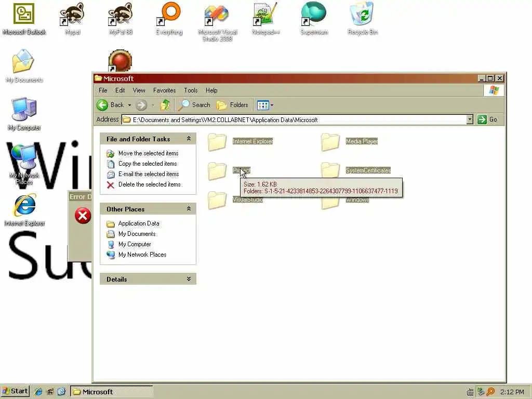Open the Everything search shortcut

[x=169, y=19]
